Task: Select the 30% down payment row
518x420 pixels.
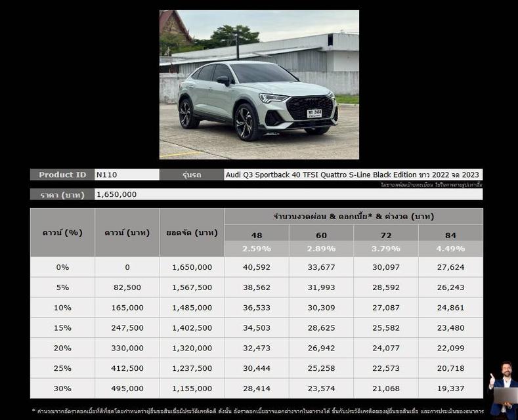Action: pyautogui.click(x=256, y=388)
